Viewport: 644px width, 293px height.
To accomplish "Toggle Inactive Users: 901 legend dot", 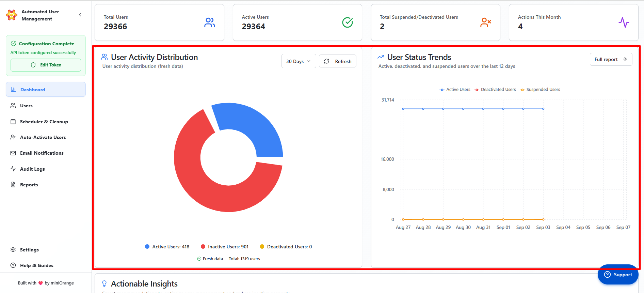I will click(203, 247).
